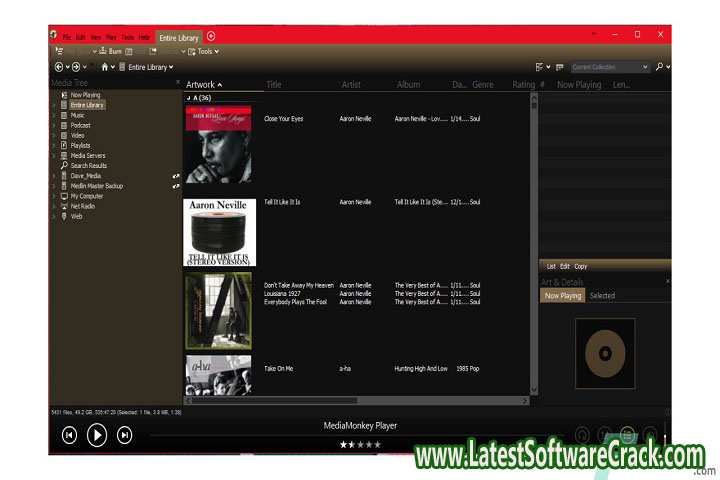Open the Play menu
The image size is (720, 480).
(111, 37)
